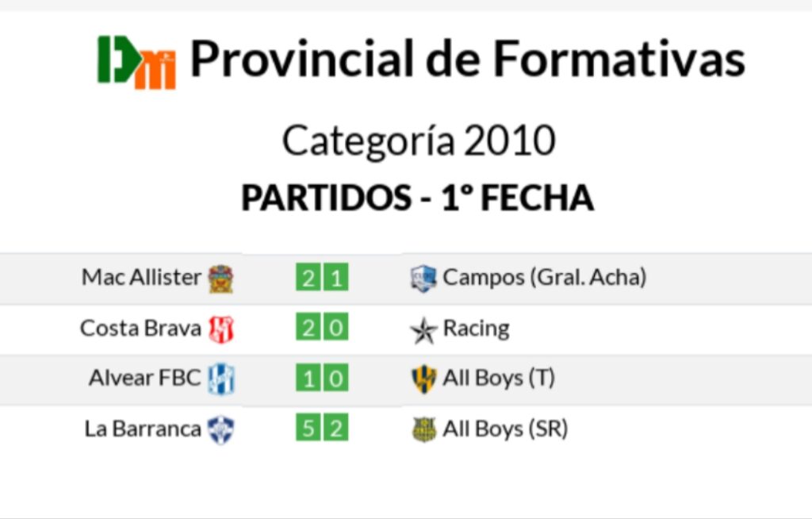Click the Campos (Gral. Acha) club crest
Image resolution: width=812 pixels, height=519 pixels.
[423, 279]
